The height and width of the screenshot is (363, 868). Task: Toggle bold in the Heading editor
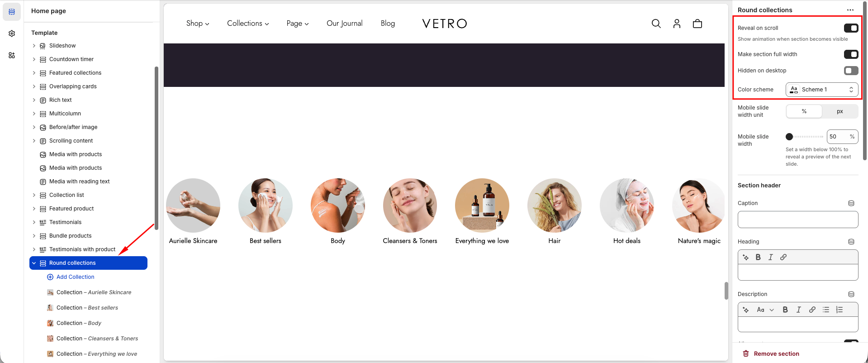758,257
